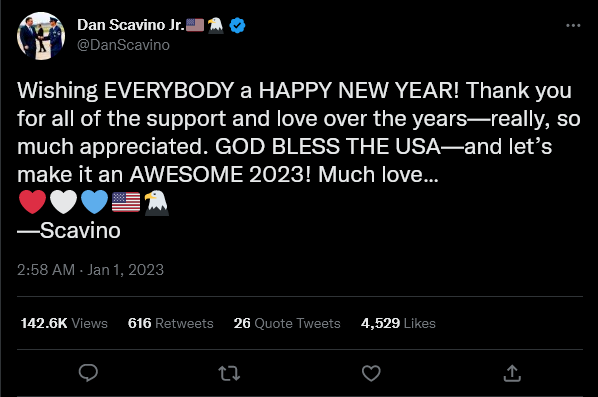Click the bald eagle emoji in tweet body
The width and height of the screenshot is (598, 397).
point(156,203)
